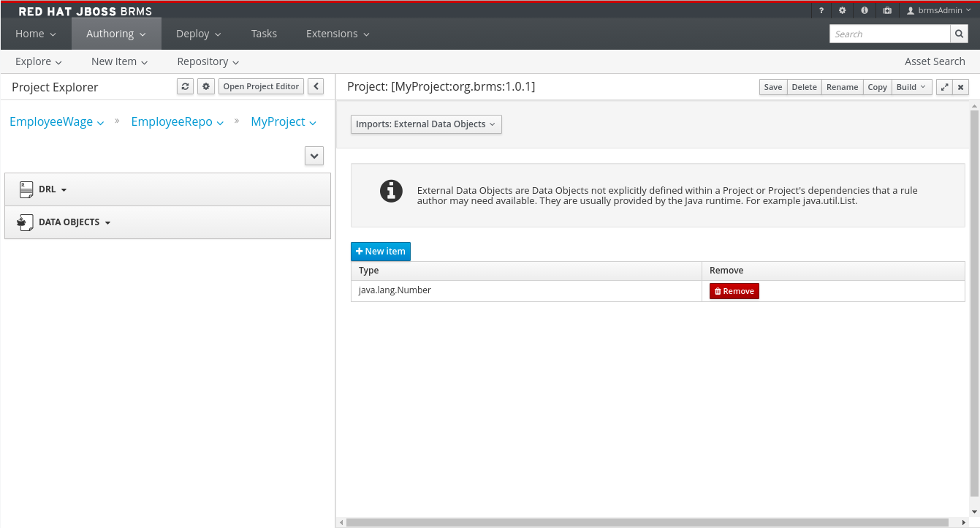Click Open Project Editor button
Screen dimensions: 980x528
point(261,86)
